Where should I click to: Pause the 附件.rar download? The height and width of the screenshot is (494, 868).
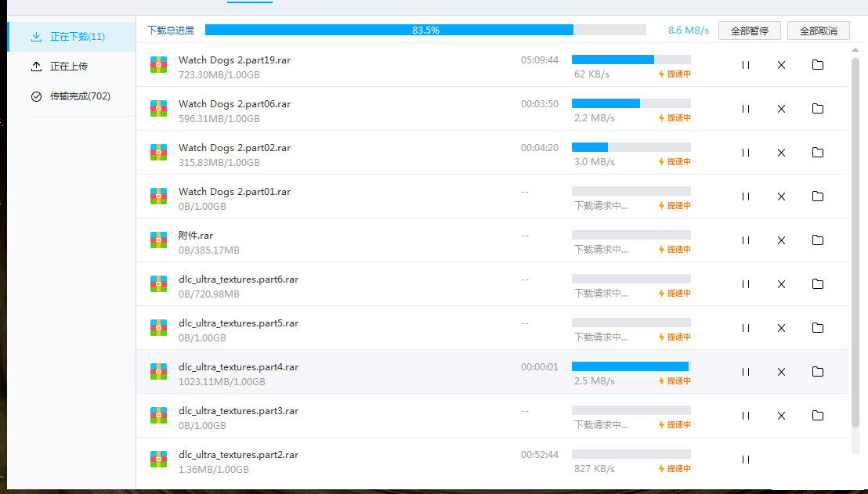746,240
